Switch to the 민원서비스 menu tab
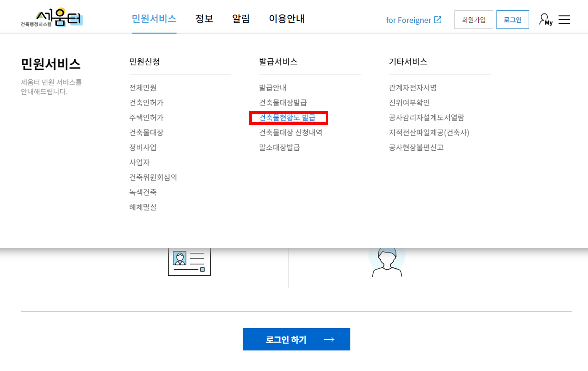 (154, 19)
